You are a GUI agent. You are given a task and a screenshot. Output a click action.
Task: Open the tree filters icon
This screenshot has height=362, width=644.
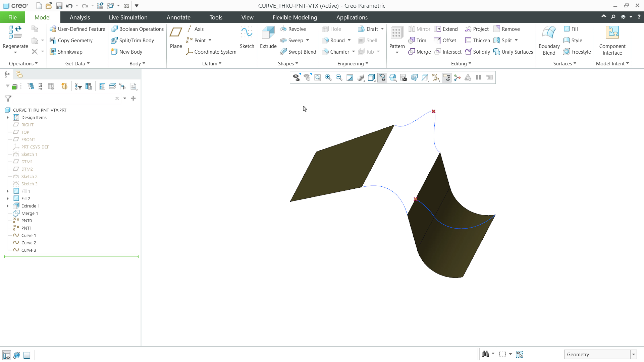[78, 86]
